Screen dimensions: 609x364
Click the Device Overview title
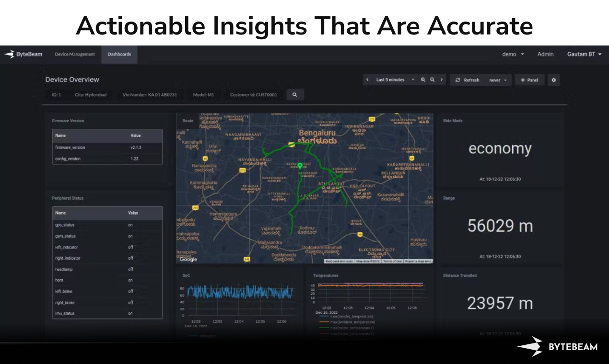coord(72,80)
